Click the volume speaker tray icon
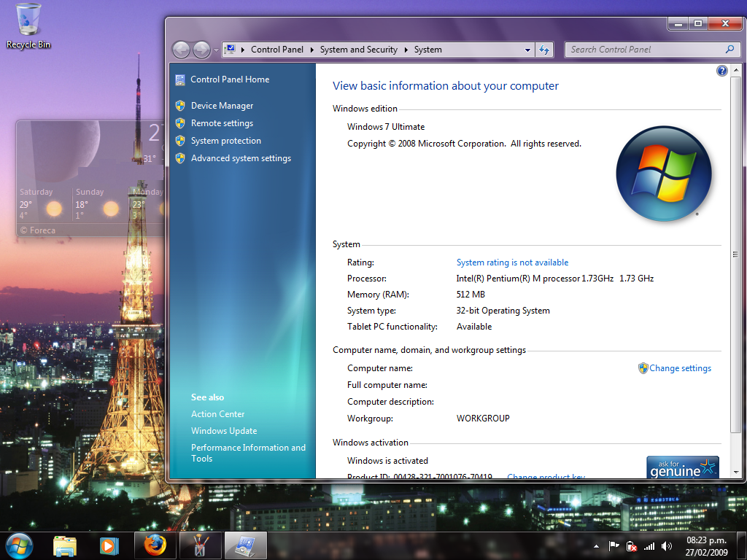The height and width of the screenshot is (560, 747). 667,546
